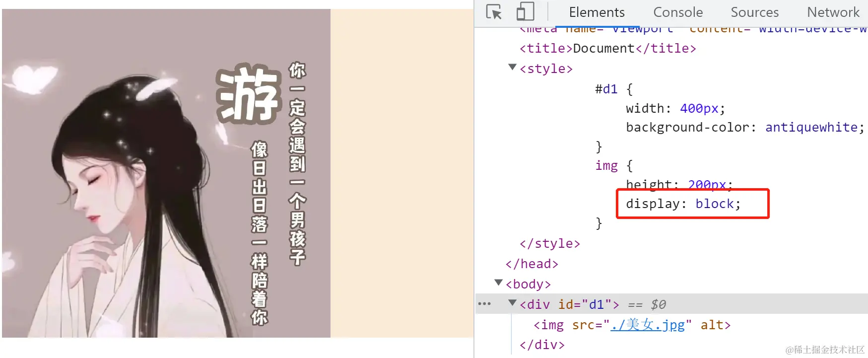Select the closing </head> tag line

pyautogui.click(x=532, y=264)
